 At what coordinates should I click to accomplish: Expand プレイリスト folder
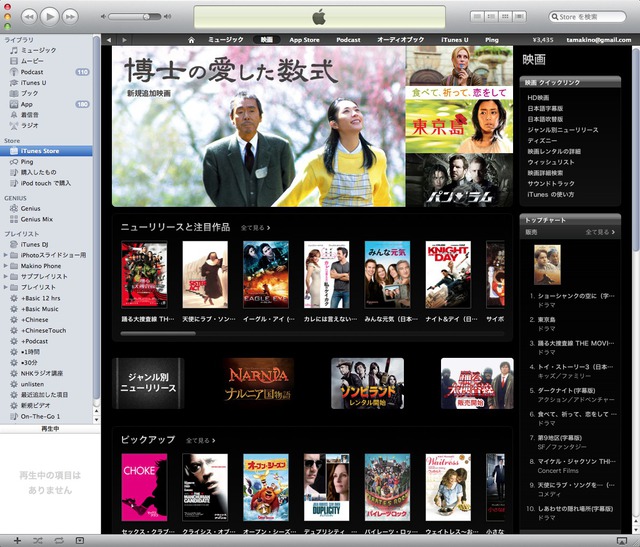pos(5,287)
